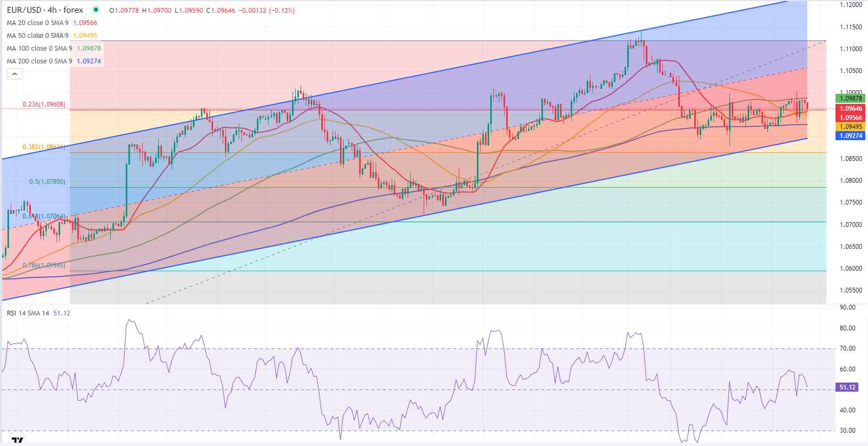Select the RSI 14 SMA 14 legend
Viewport: 868px width, 446px height.
28,313
